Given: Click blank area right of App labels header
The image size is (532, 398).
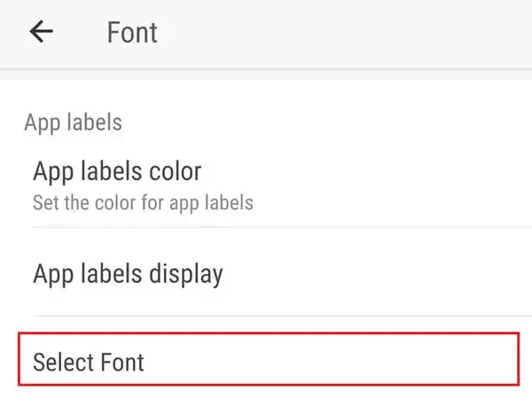Looking at the screenshot, I should (x=337, y=122).
